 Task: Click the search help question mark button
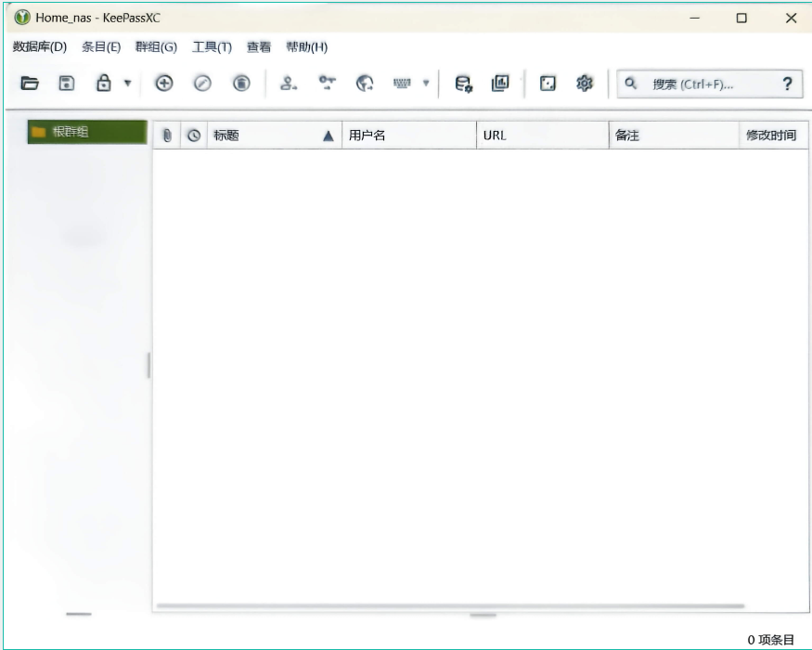pos(787,84)
